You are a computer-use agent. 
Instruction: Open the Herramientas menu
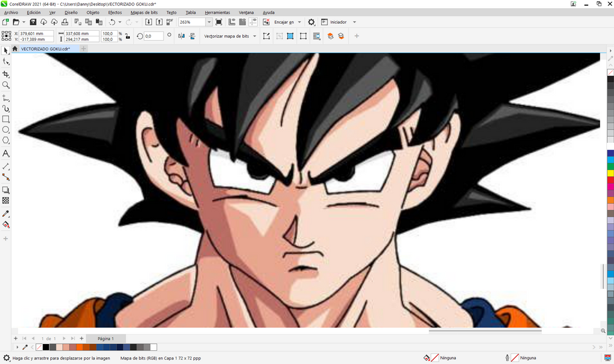pos(218,13)
